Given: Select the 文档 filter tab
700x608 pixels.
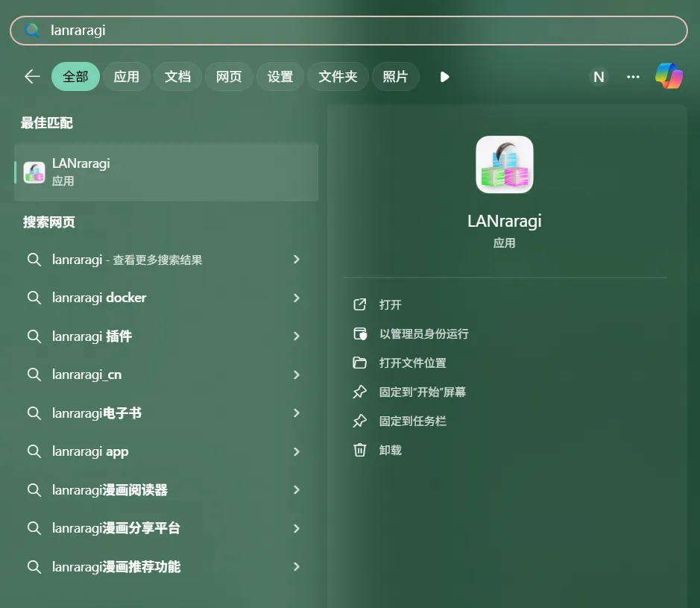Looking at the screenshot, I should point(177,76).
